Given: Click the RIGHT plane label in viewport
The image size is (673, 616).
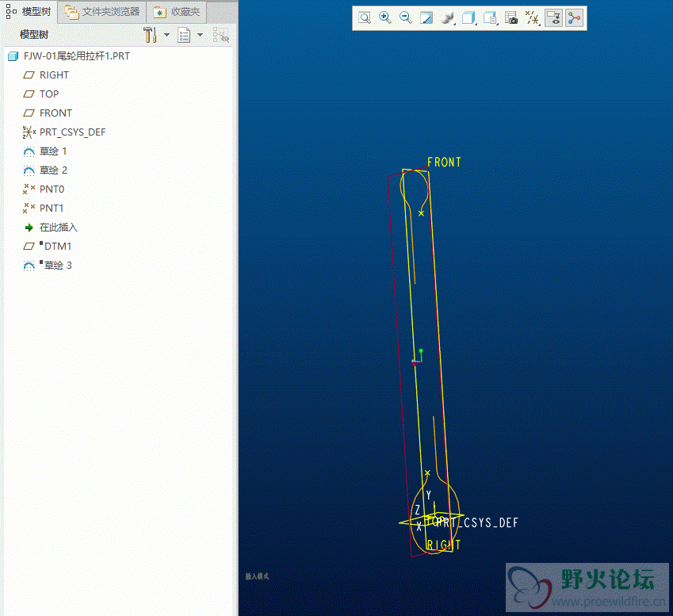Looking at the screenshot, I should pos(443,545).
